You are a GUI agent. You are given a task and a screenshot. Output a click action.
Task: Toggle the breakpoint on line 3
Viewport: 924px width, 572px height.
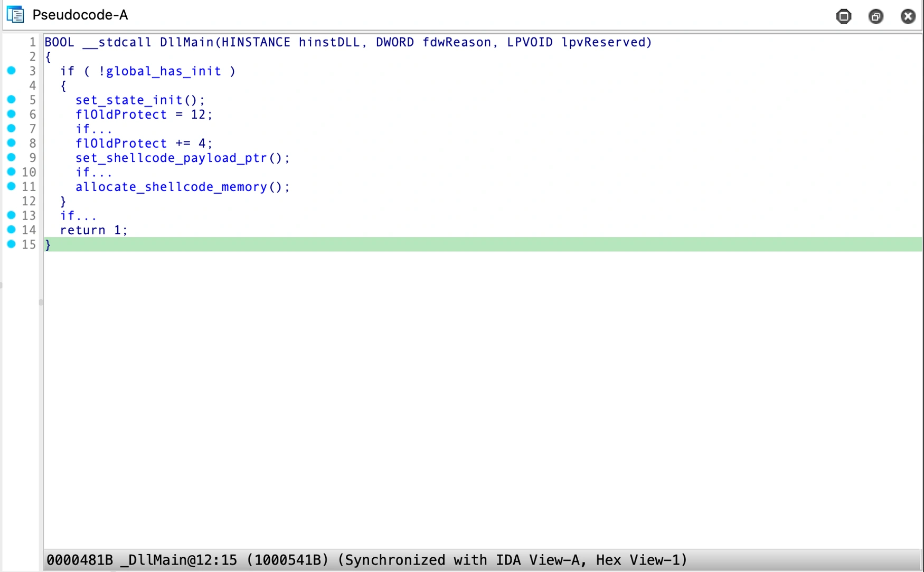click(x=11, y=70)
